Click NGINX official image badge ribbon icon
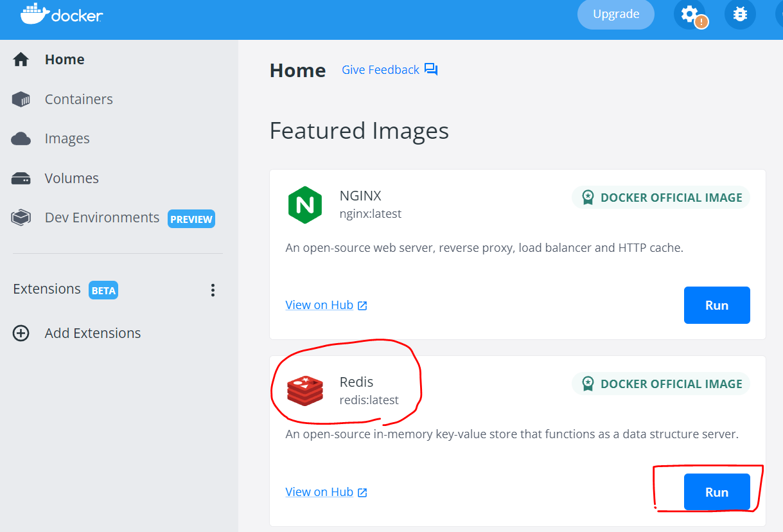Screen dimensions: 783x532 pos(587,198)
